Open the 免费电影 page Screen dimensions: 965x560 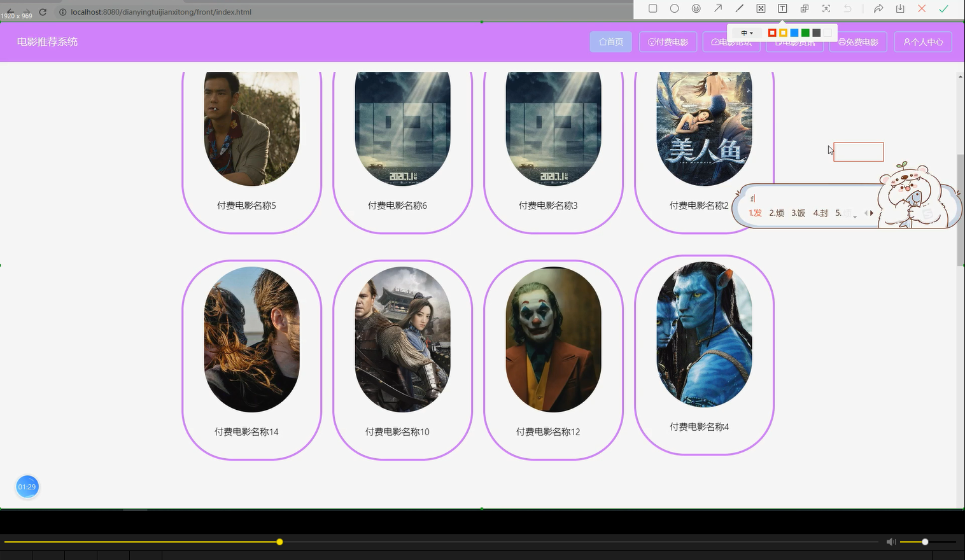click(857, 41)
